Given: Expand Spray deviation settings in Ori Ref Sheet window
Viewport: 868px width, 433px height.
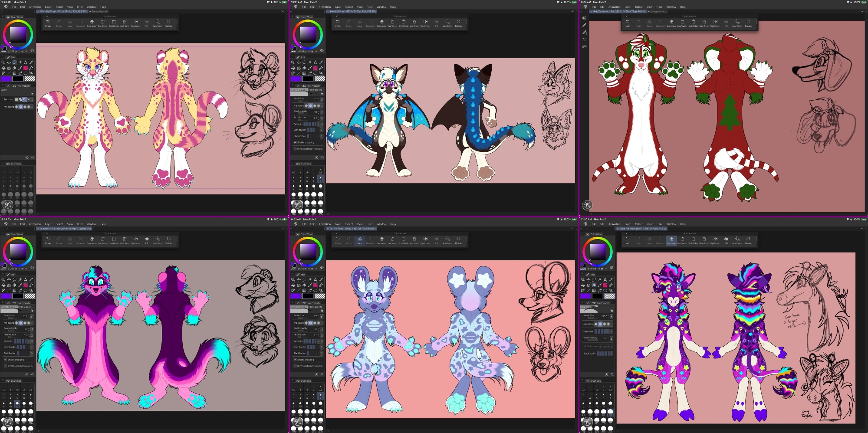Looking at the screenshot, I should point(322,347).
